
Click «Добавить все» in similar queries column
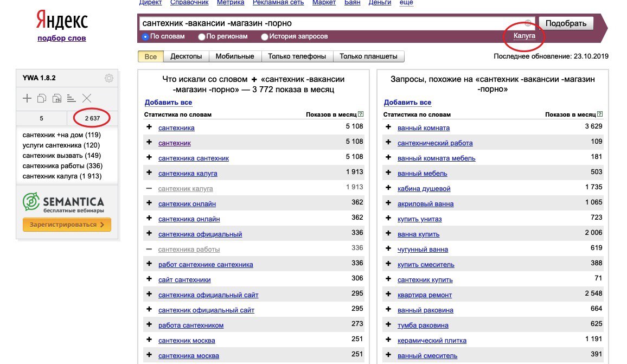click(x=407, y=103)
